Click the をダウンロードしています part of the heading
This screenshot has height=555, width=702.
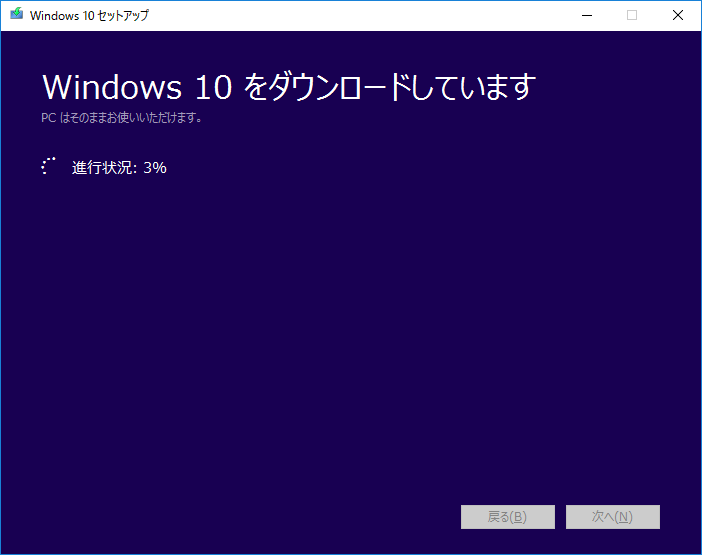[x=390, y=87]
